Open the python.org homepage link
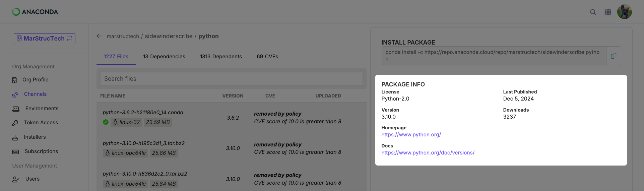The image size is (644, 191). coord(411,135)
